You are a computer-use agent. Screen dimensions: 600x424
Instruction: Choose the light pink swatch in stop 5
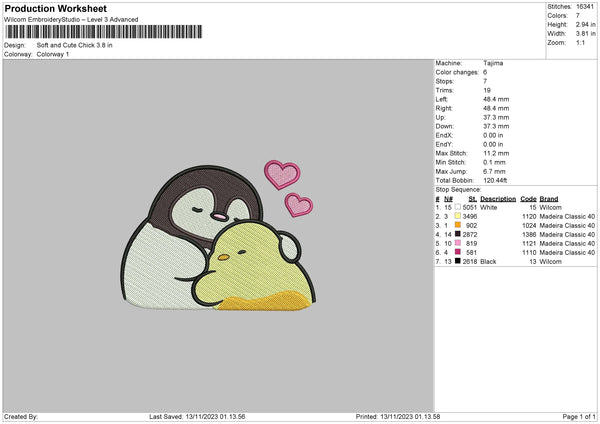[458, 243]
